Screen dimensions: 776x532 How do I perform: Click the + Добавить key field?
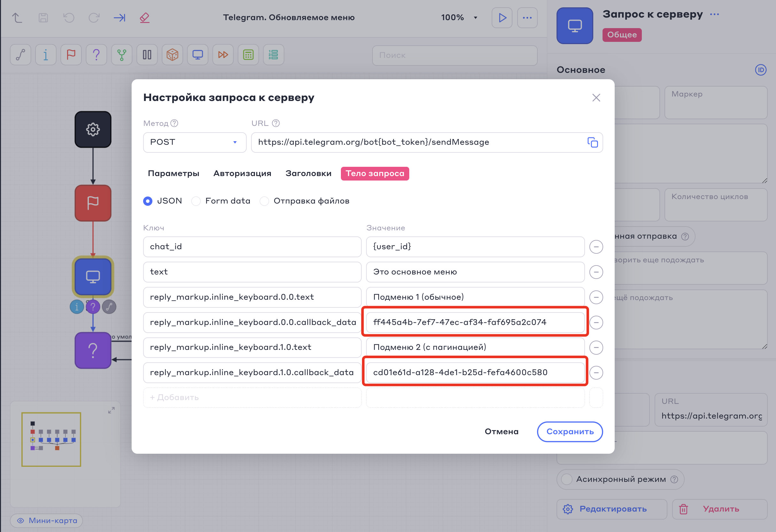(252, 398)
